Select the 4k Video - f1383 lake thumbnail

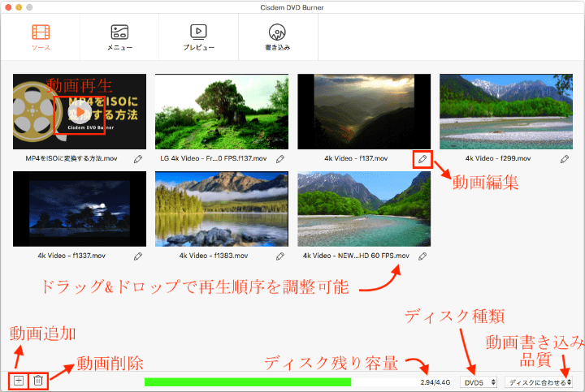coord(222,209)
